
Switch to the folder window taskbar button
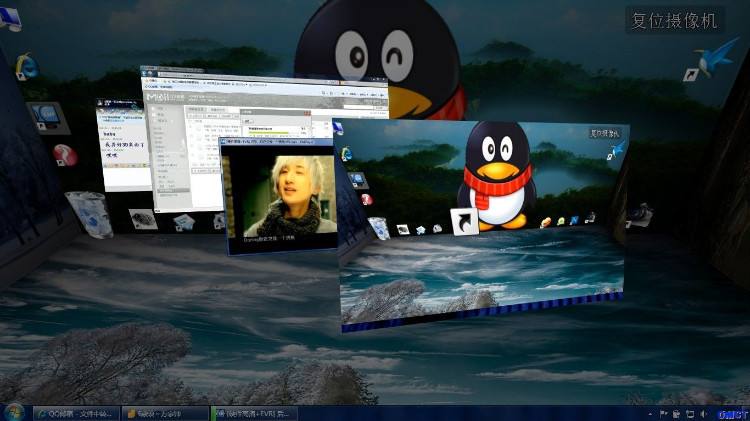coord(165,413)
